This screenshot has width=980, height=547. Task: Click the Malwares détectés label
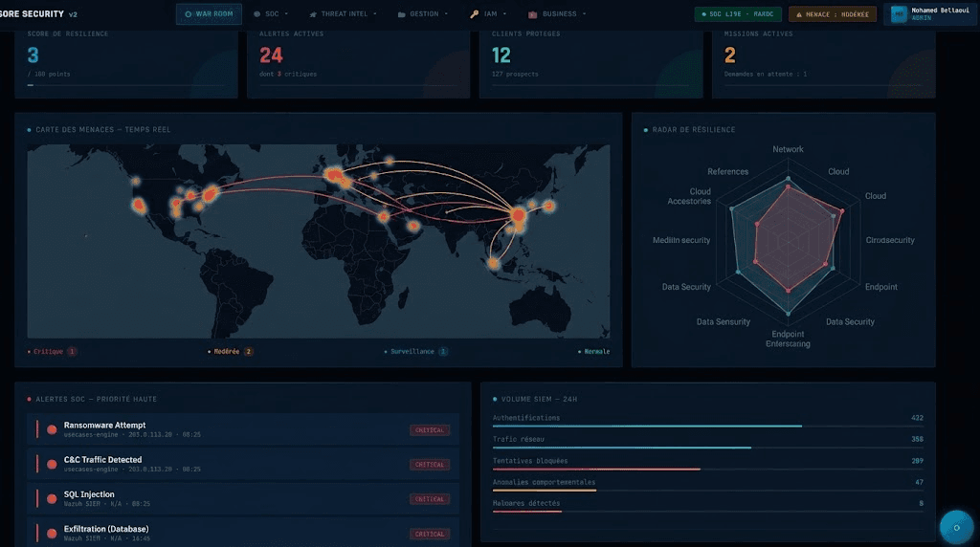click(526, 503)
